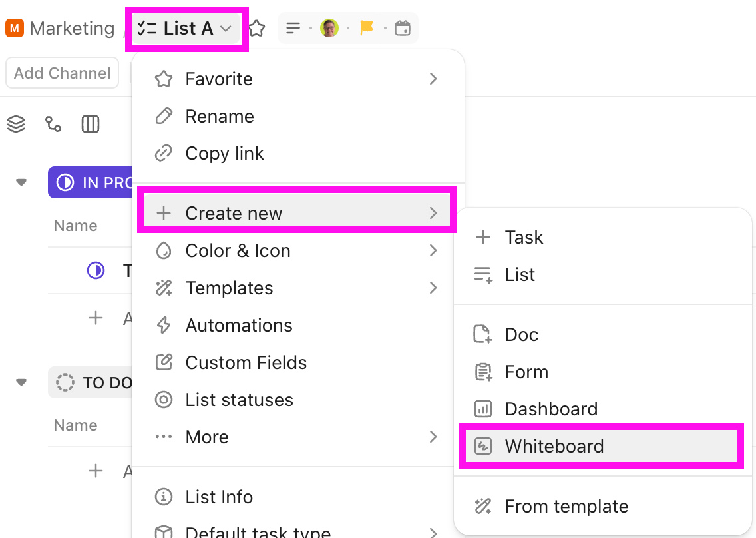Click the yellow priority flag icon
756x538 pixels.
click(367, 29)
